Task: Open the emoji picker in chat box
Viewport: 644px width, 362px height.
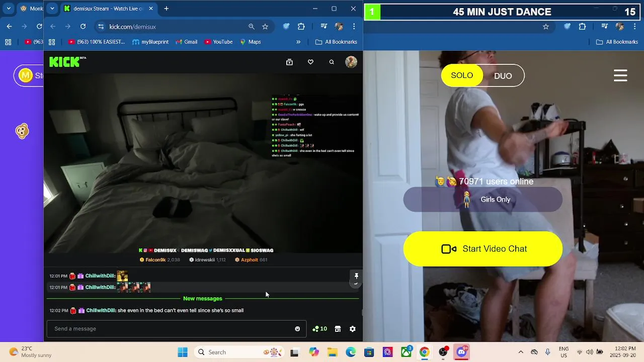Action: 297,329
